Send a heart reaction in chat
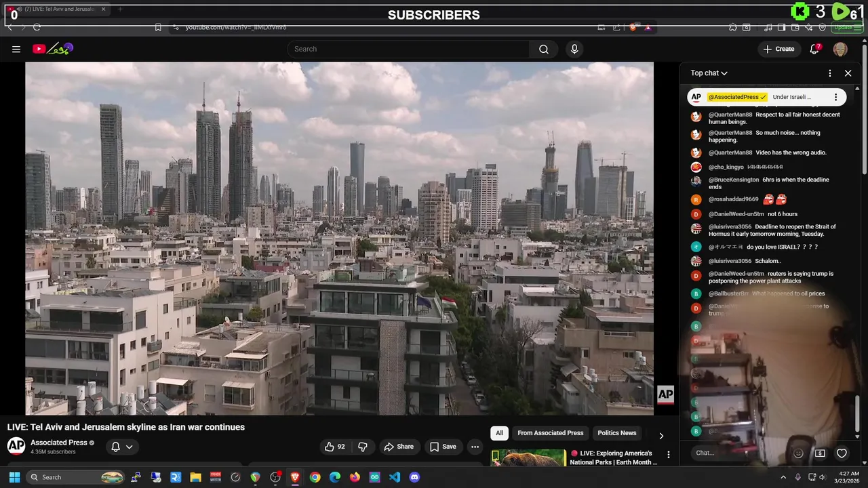 842,453
